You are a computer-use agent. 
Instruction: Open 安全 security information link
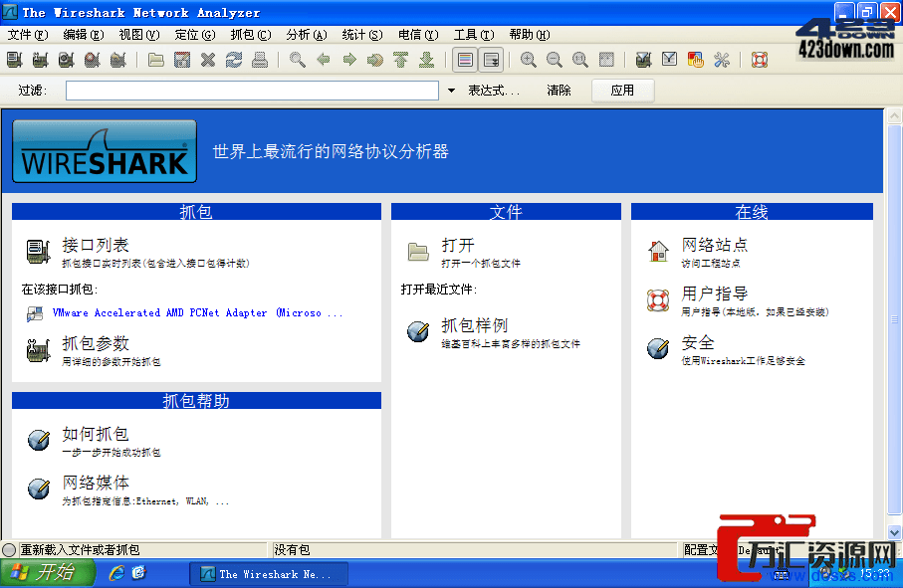tap(698, 343)
